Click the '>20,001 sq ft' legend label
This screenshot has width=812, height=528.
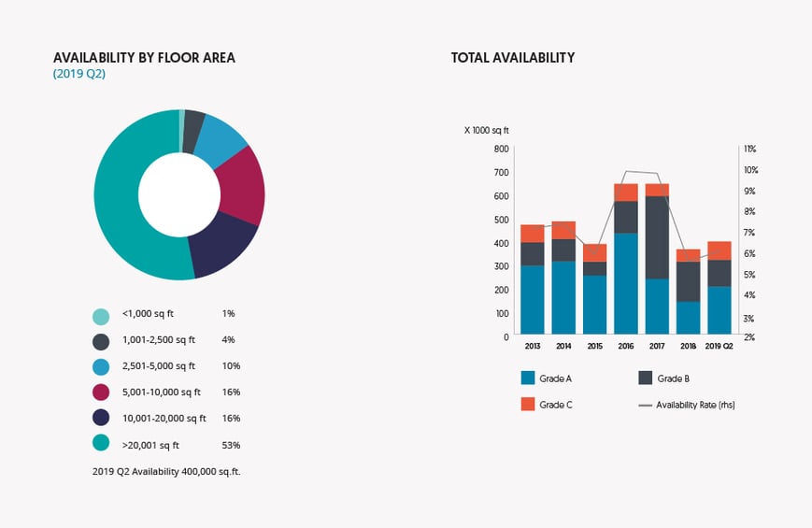(x=150, y=445)
